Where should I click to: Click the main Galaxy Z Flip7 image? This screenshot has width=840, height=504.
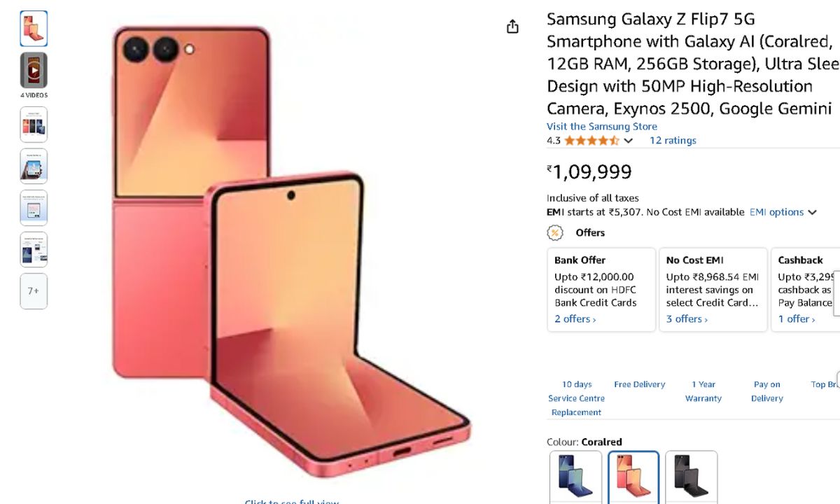pos(280,252)
